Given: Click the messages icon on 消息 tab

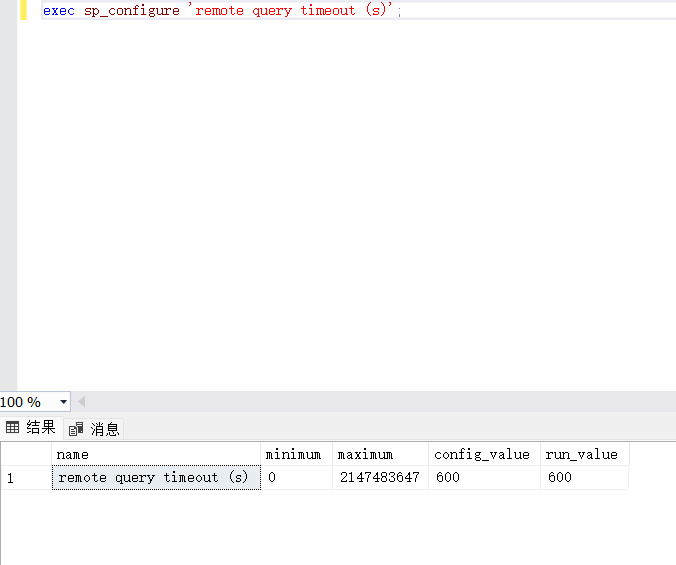Looking at the screenshot, I should 76,429.
